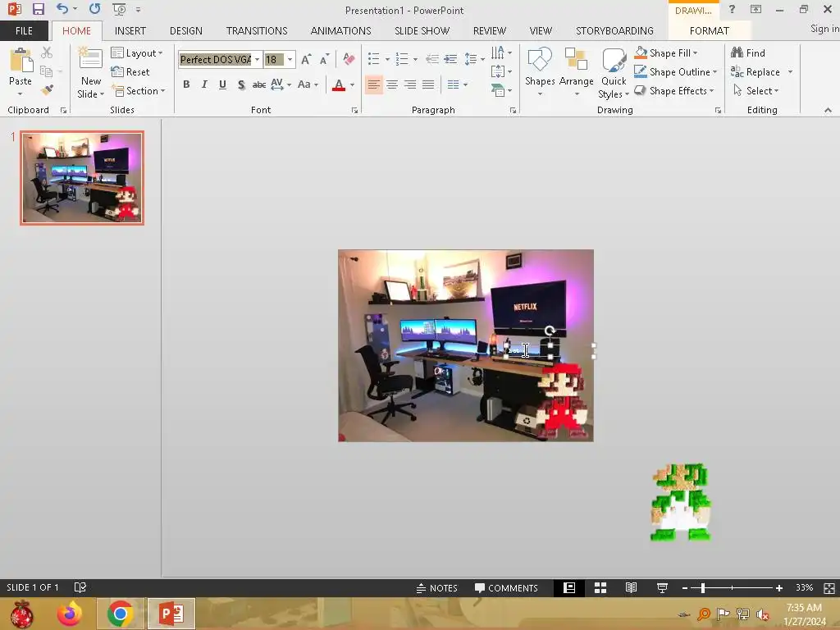Viewport: 840px width, 630px height.
Task: Insert a New Slide
Action: pos(90,73)
